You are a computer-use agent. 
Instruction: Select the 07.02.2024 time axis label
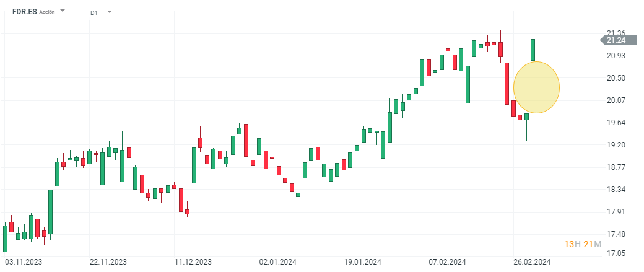448,261
